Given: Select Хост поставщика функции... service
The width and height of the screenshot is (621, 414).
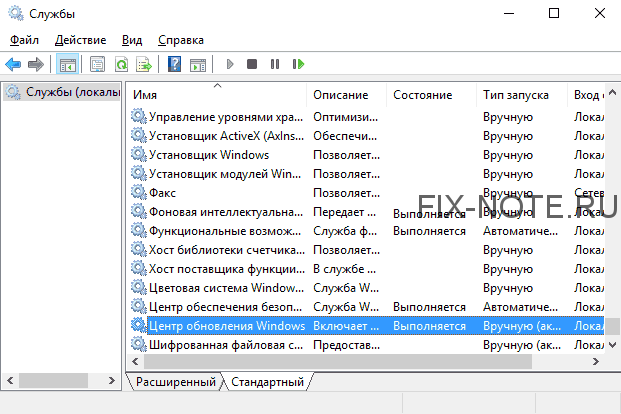Looking at the screenshot, I should [x=367, y=269].
